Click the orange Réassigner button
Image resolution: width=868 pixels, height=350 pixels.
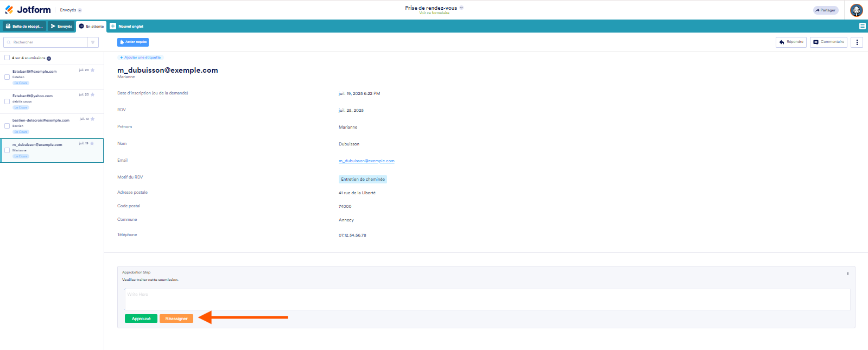[x=176, y=319]
